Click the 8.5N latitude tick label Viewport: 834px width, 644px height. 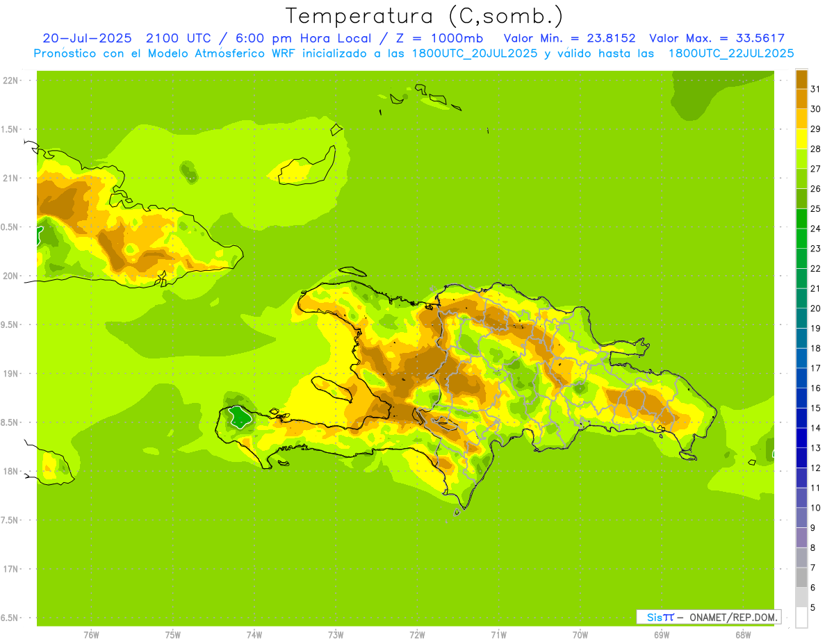9,422
